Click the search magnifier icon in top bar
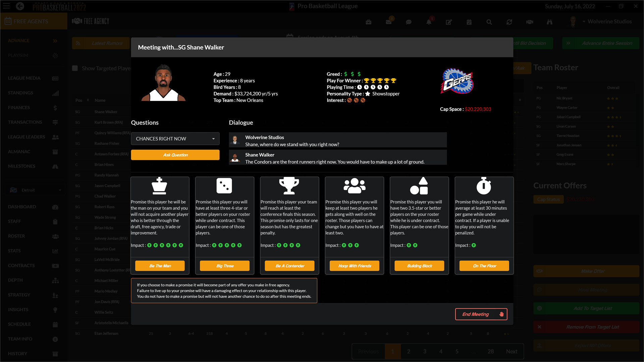The width and height of the screenshot is (644, 362). click(x=489, y=22)
